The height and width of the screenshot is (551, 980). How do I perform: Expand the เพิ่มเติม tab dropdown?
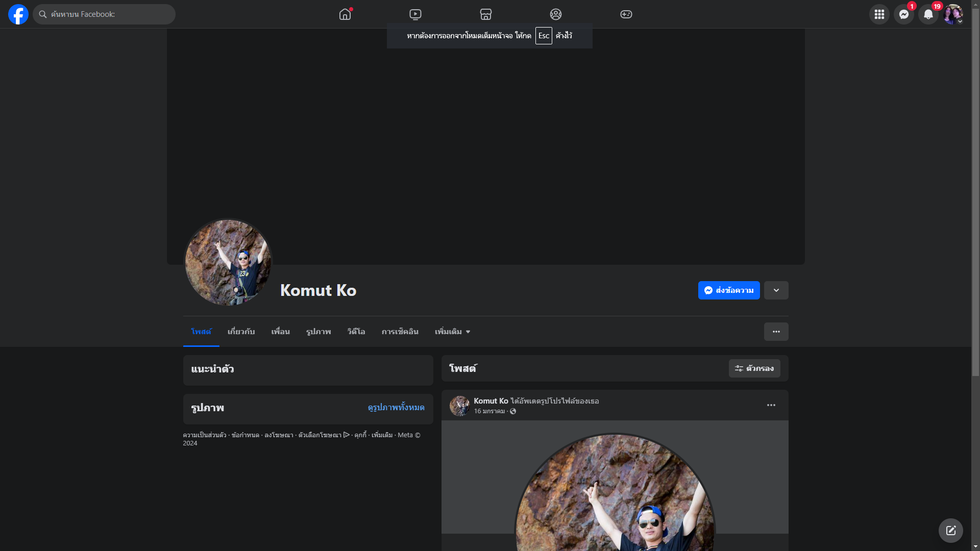click(x=452, y=332)
